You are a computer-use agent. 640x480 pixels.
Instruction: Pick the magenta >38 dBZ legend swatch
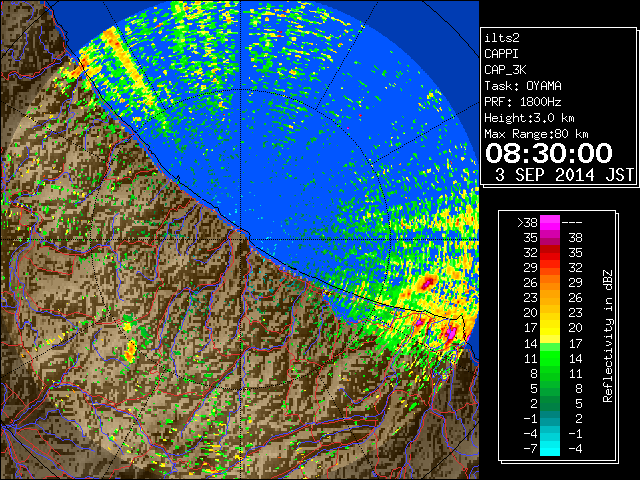pyautogui.click(x=550, y=222)
